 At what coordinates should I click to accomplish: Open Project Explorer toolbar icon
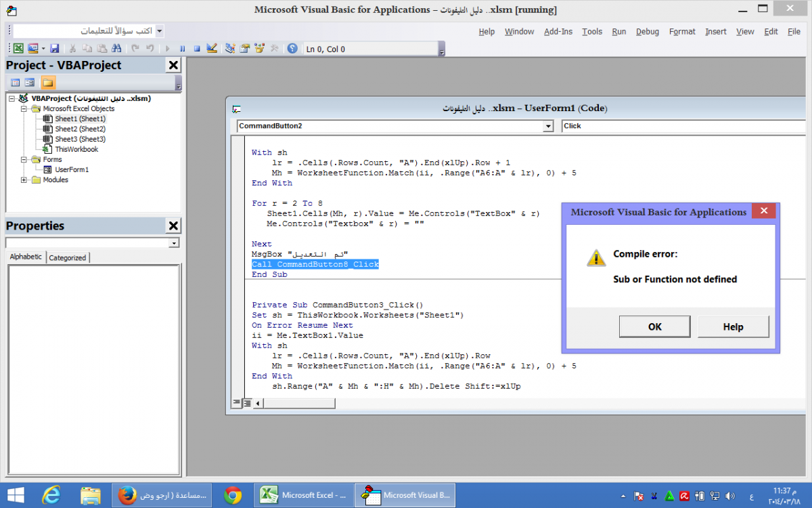230,49
